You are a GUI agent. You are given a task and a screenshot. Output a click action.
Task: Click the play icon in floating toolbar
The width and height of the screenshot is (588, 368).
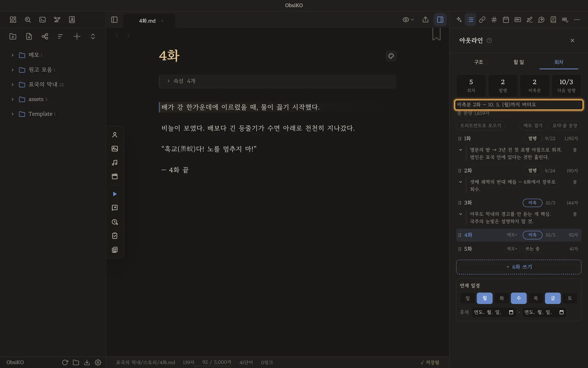pos(115,194)
